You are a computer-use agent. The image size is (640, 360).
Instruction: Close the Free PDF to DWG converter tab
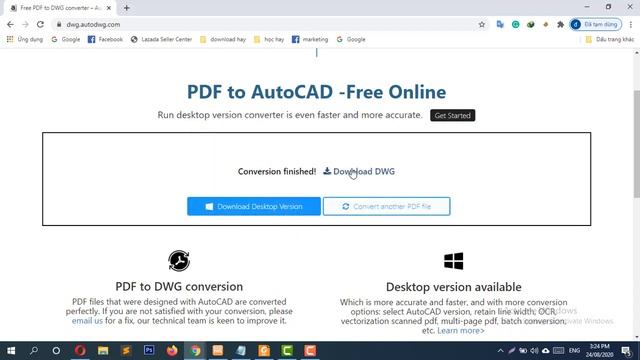109,8
